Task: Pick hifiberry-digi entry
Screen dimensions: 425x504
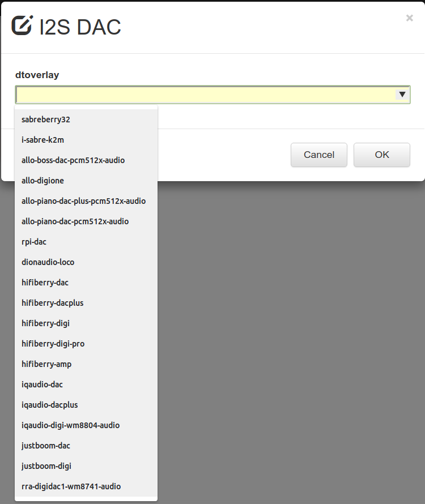Action: tap(86, 323)
